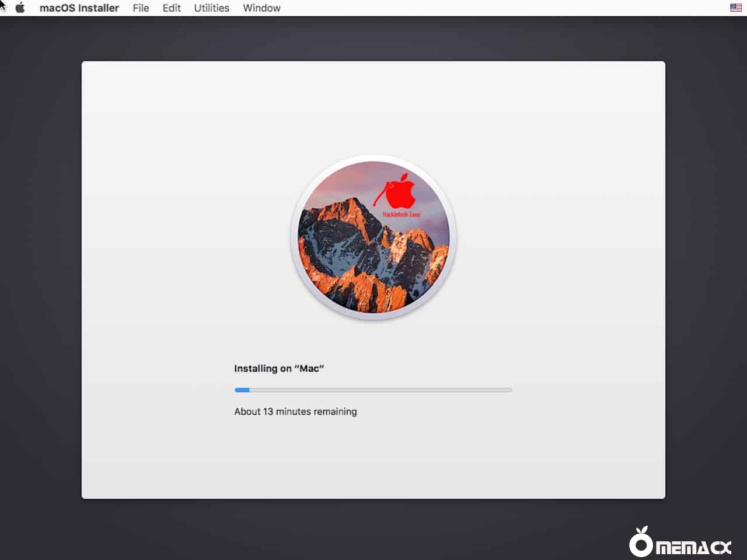Open the File menu

pyautogui.click(x=141, y=8)
